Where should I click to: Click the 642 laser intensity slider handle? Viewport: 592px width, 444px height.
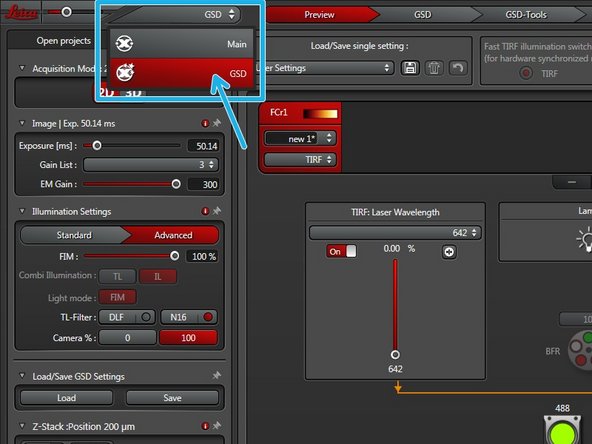[x=395, y=355]
